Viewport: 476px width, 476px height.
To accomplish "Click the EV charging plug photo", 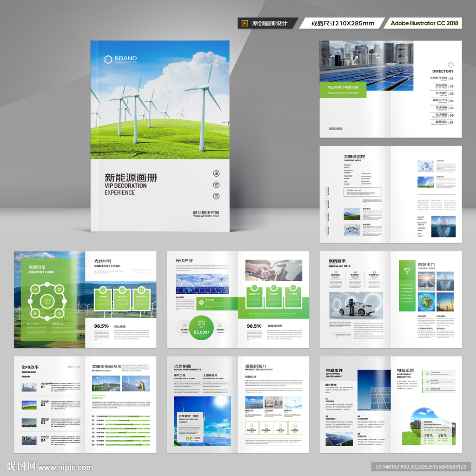I will point(273,270).
